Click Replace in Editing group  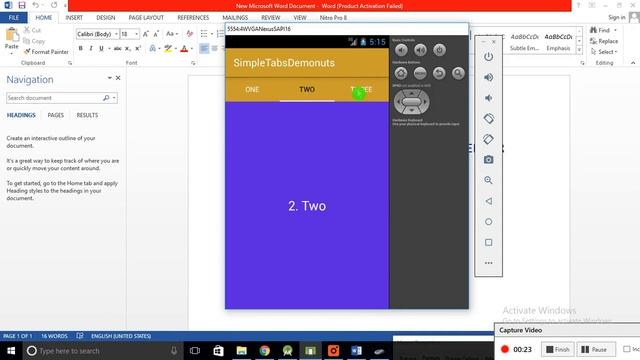[x=604, y=41]
